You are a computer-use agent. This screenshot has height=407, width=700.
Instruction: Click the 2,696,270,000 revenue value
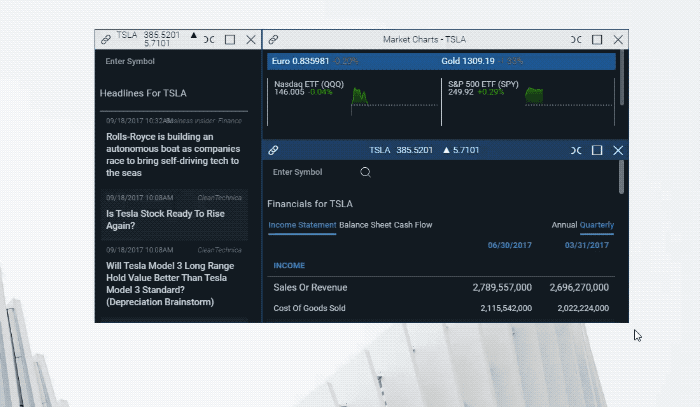(x=579, y=288)
